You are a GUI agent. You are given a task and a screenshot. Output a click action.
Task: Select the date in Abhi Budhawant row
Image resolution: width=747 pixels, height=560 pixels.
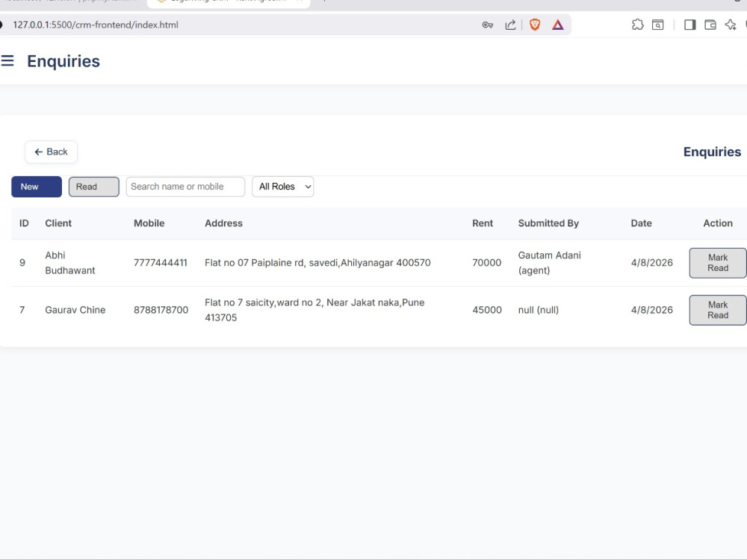click(x=651, y=263)
